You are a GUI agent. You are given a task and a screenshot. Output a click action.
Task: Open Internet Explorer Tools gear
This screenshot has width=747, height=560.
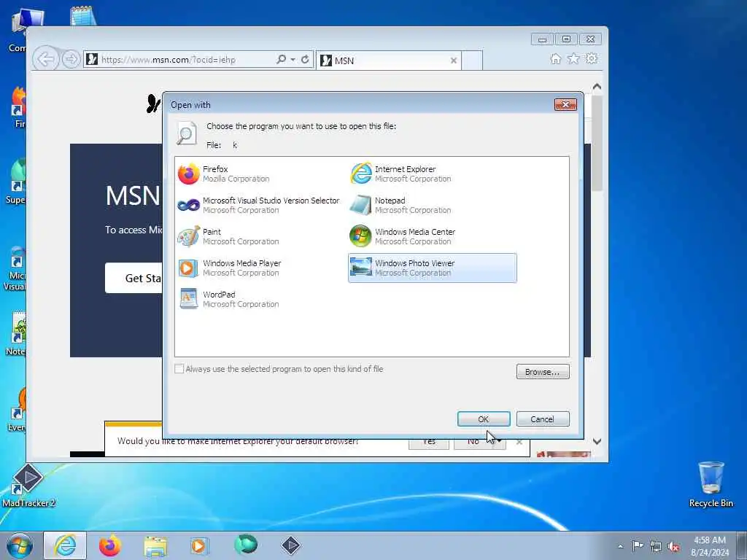pyautogui.click(x=592, y=58)
